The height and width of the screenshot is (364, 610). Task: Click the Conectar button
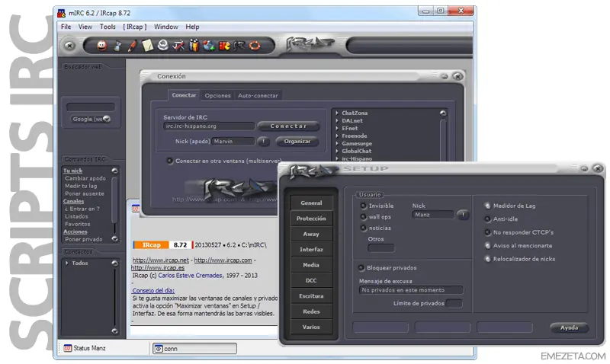click(x=289, y=126)
